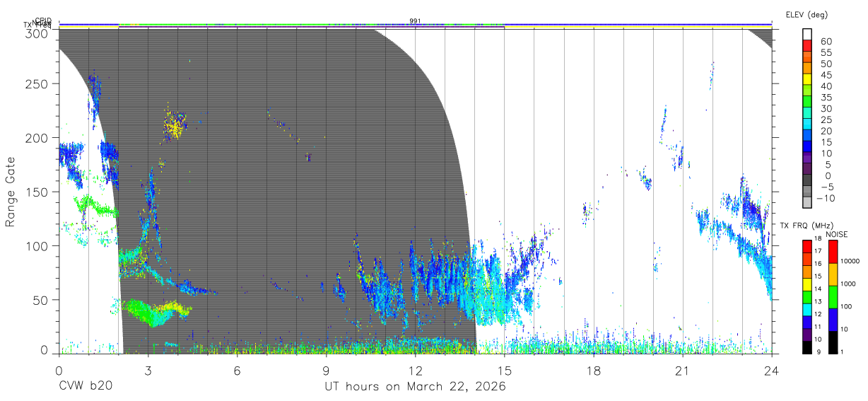
Task: Click '100' on the Range Gate axis
Action: click(37, 245)
